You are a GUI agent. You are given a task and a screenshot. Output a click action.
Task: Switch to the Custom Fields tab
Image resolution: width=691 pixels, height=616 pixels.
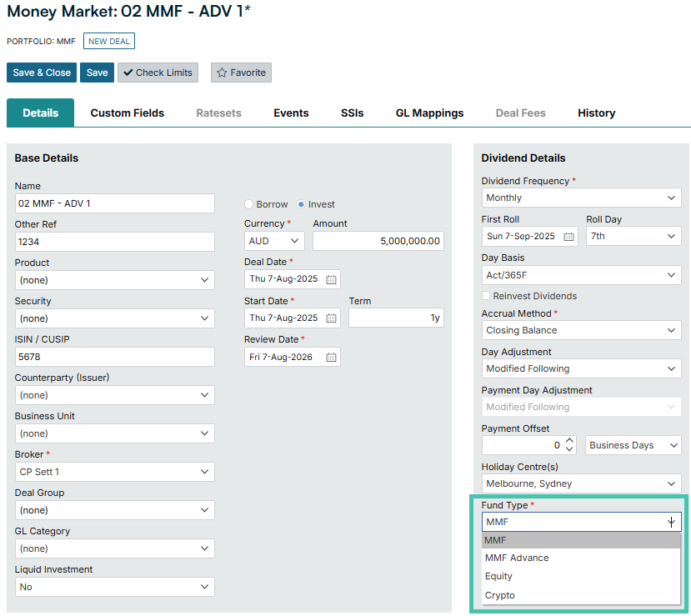pos(128,113)
